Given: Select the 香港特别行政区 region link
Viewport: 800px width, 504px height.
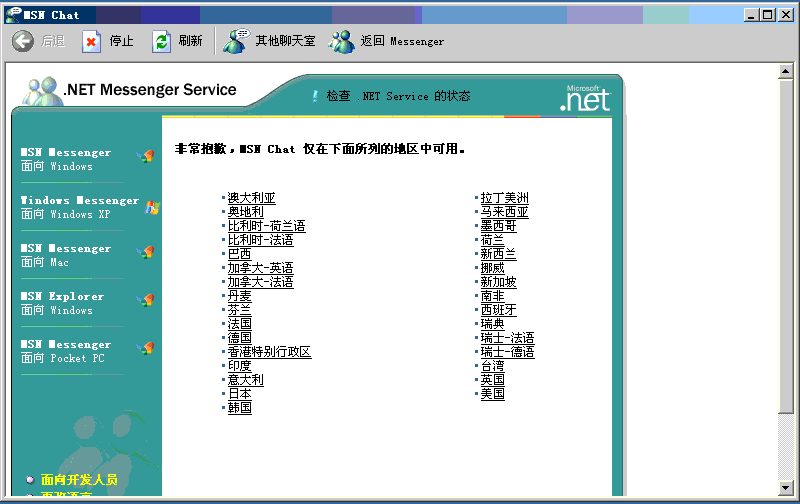Looking at the screenshot, I should [269, 352].
